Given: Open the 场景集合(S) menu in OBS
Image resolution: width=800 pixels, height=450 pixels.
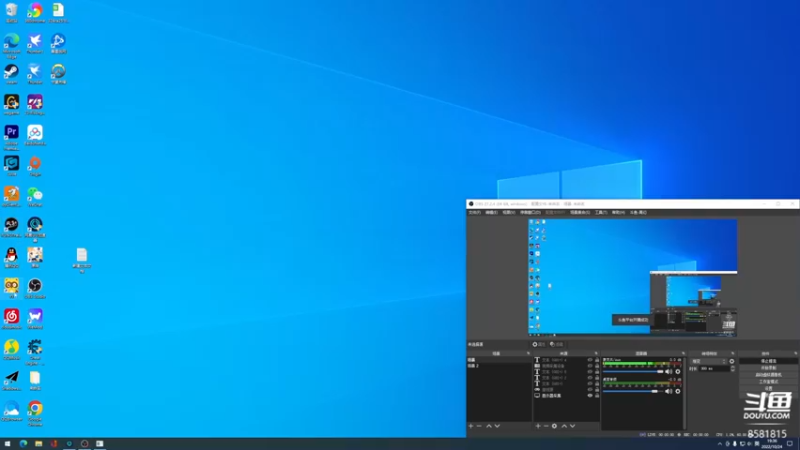Looking at the screenshot, I should 580,212.
